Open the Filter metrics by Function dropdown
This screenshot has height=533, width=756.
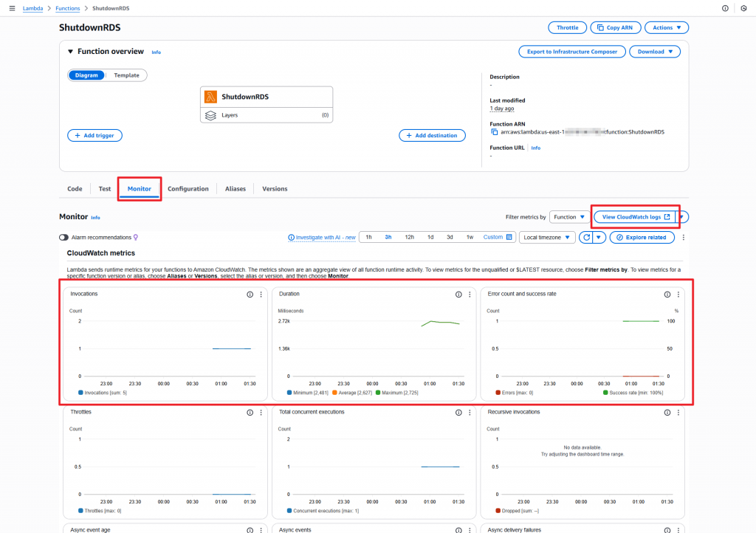[569, 217]
